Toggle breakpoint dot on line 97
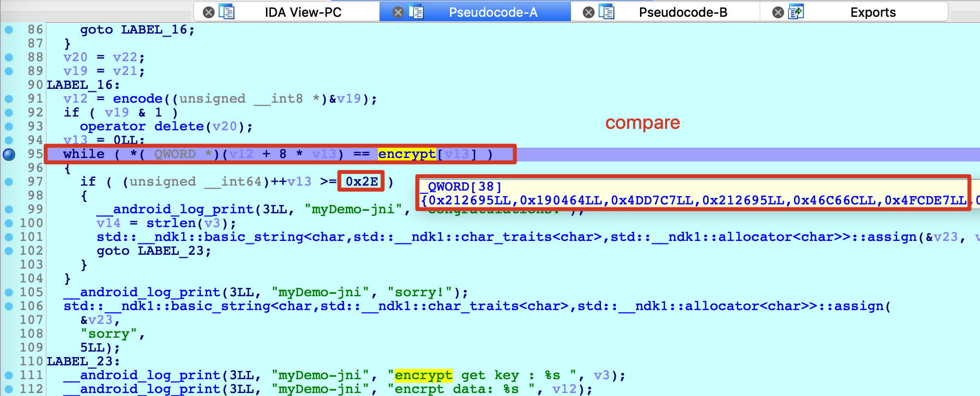The image size is (980, 396). coord(9,182)
